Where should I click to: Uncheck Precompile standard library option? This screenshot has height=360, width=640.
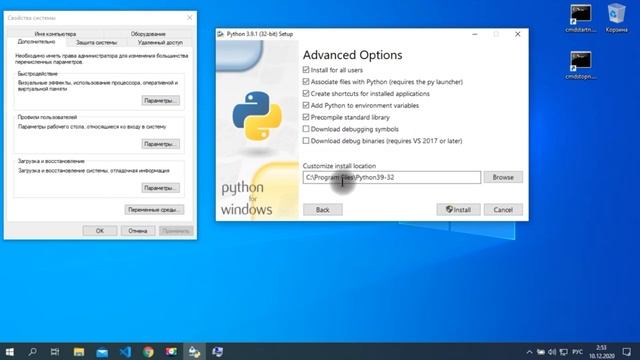[306, 117]
